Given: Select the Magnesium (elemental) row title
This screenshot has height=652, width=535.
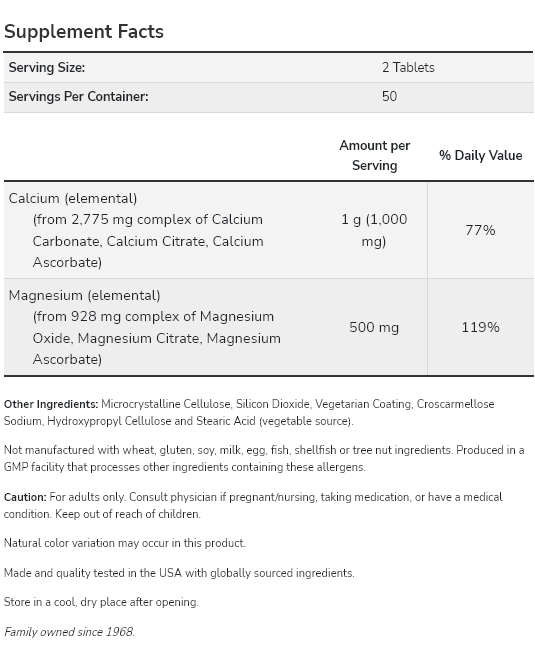Looking at the screenshot, I should pyautogui.click(x=84, y=296).
